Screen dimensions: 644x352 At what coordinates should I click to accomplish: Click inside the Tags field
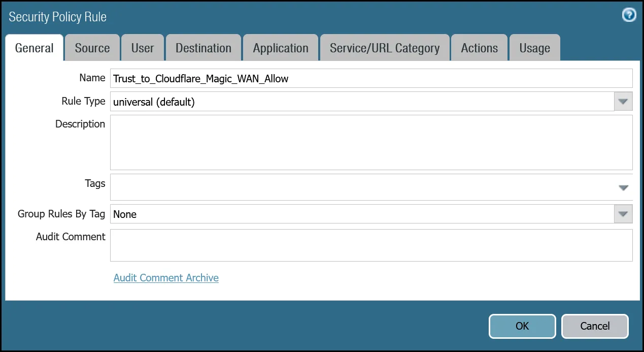pos(360,187)
